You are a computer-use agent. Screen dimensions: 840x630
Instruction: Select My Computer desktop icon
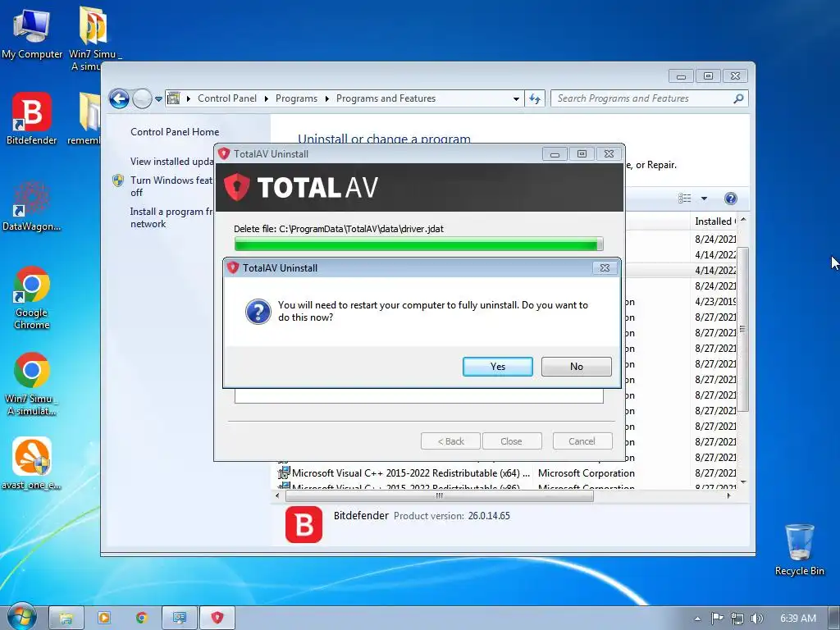click(x=32, y=33)
